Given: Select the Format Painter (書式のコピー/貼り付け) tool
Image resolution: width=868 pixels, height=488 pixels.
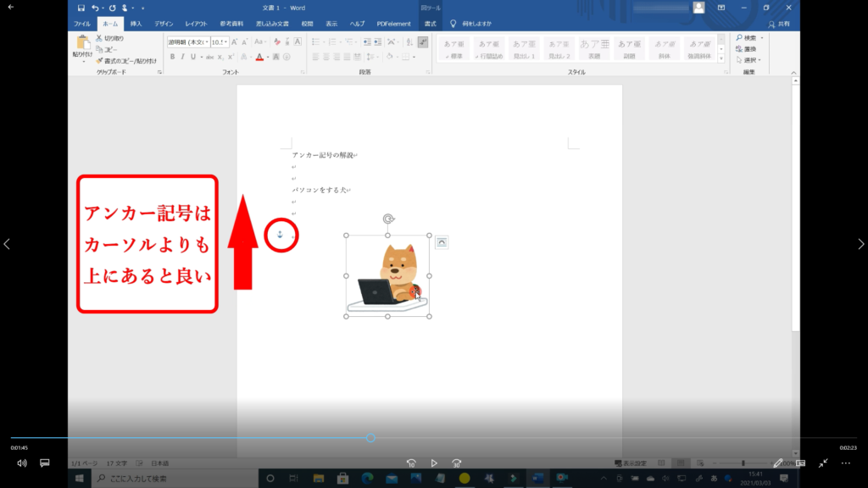Looking at the screenshot, I should click(x=99, y=61).
